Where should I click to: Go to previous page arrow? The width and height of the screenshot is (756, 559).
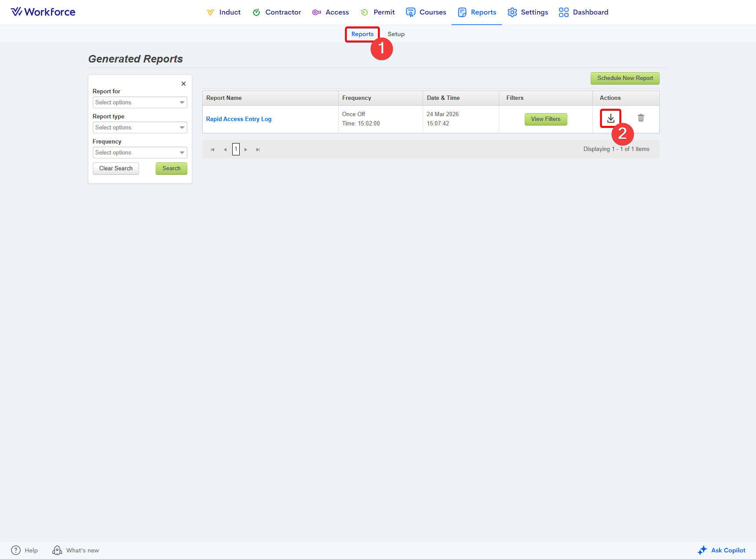pos(225,150)
